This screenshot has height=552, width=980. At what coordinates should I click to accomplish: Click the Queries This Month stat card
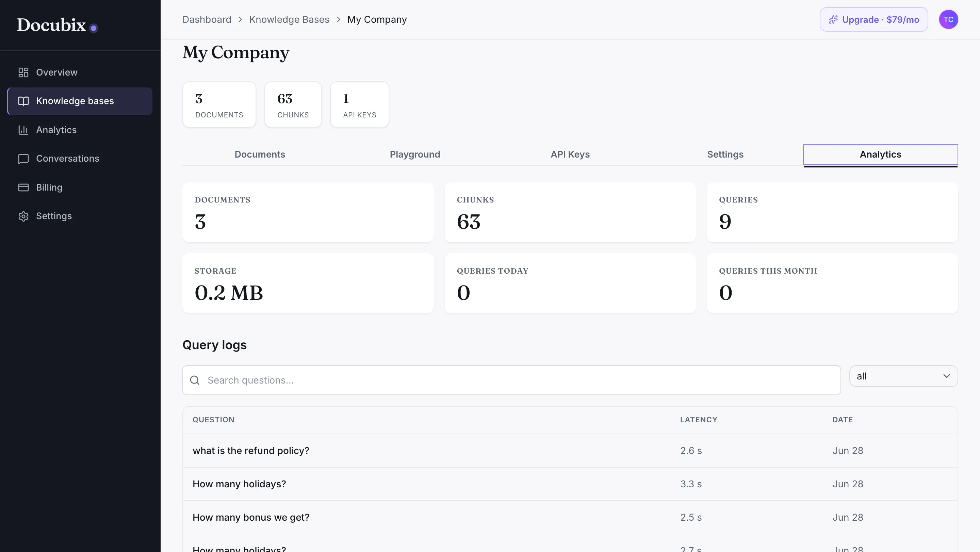point(832,283)
